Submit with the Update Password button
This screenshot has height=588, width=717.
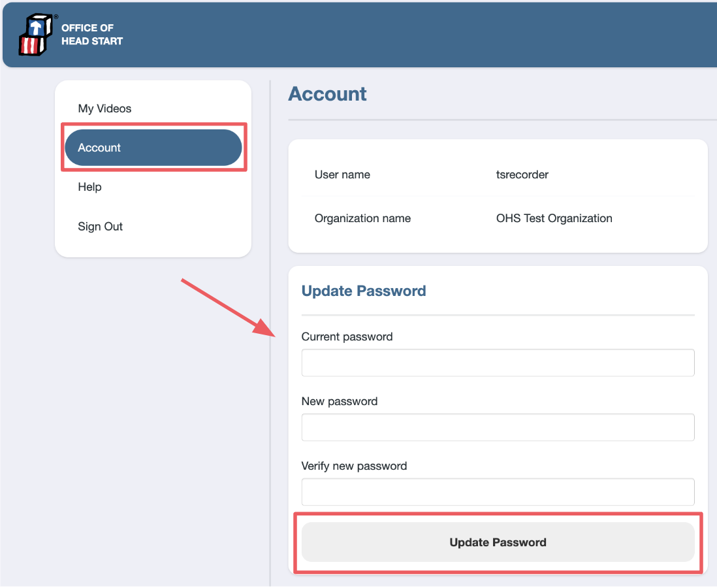pyautogui.click(x=498, y=542)
